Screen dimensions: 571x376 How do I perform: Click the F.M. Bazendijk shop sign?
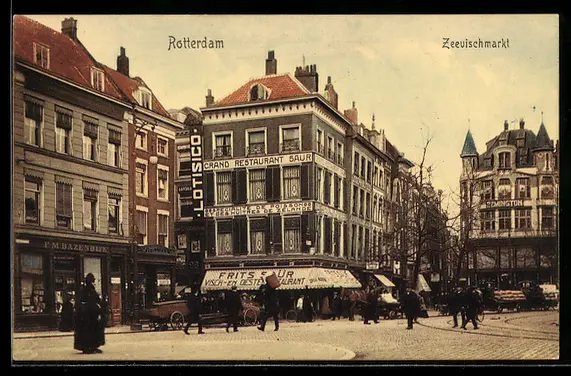[76, 247]
